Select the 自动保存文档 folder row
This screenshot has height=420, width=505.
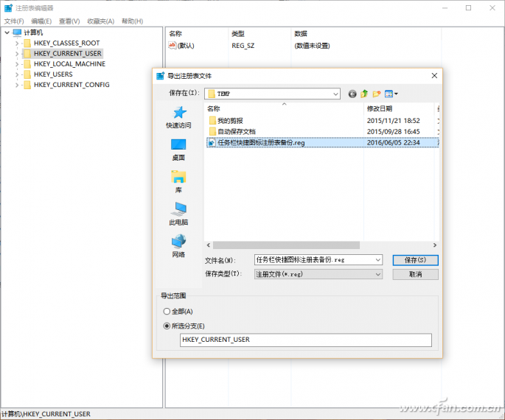click(x=322, y=131)
